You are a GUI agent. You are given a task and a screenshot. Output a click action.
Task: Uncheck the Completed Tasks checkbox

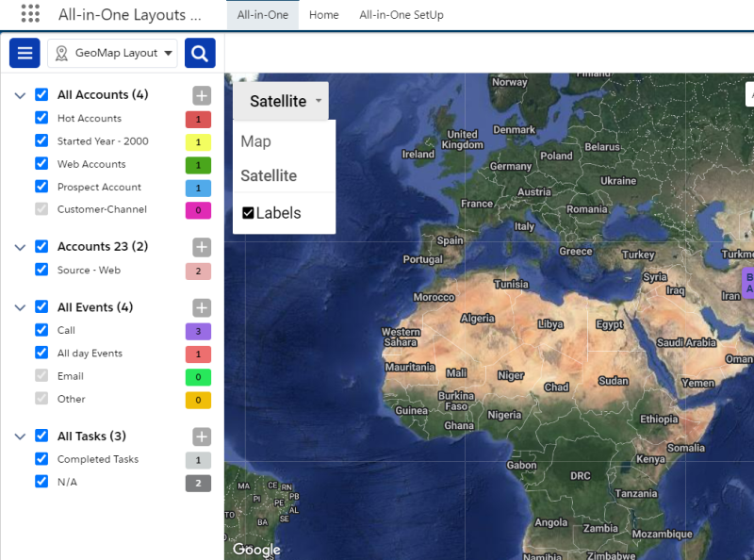click(41, 459)
